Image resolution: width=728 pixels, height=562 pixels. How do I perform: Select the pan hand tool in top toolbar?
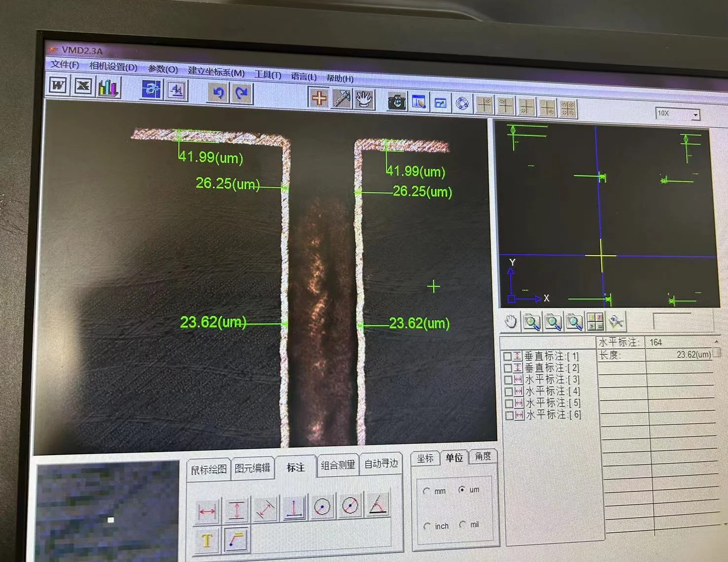pyautogui.click(x=364, y=99)
